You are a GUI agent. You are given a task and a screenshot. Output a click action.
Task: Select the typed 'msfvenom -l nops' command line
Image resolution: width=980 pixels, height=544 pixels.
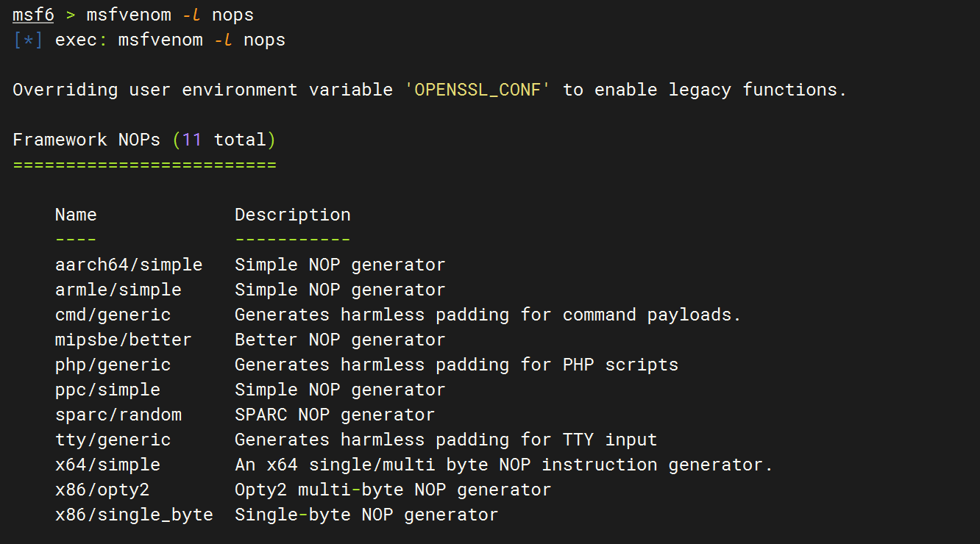170,15
